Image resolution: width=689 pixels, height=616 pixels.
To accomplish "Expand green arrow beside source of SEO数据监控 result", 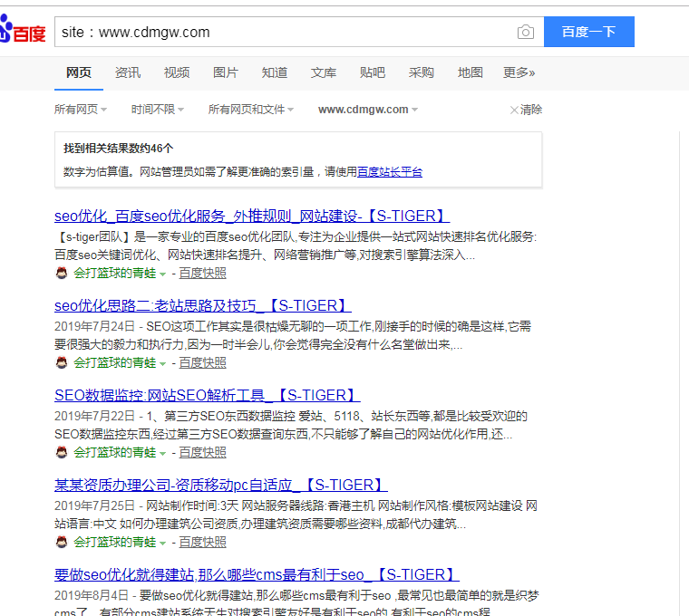I will point(162,454).
